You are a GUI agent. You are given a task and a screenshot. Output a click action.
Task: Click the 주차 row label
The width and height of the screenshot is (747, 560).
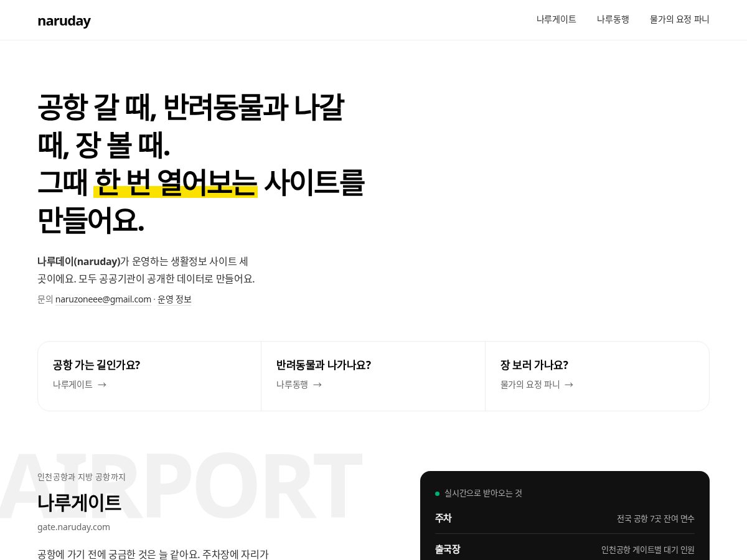coord(443,518)
